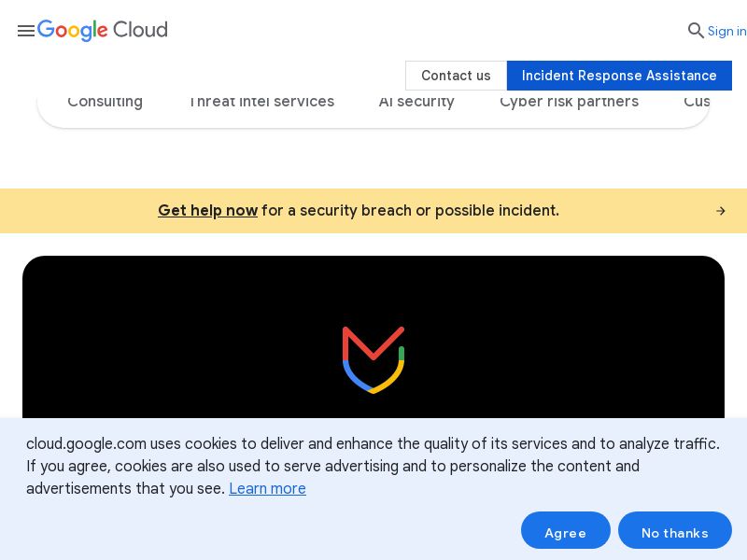Select the partially visible Cus tab
747x560 pixels.
click(696, 103)
